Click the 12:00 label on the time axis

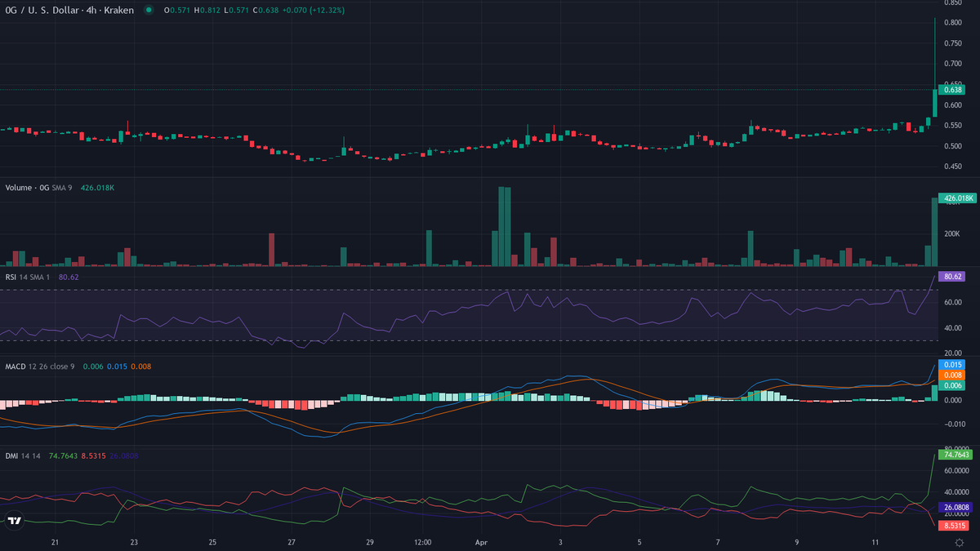pyautogui.click(x=423, y=542)
